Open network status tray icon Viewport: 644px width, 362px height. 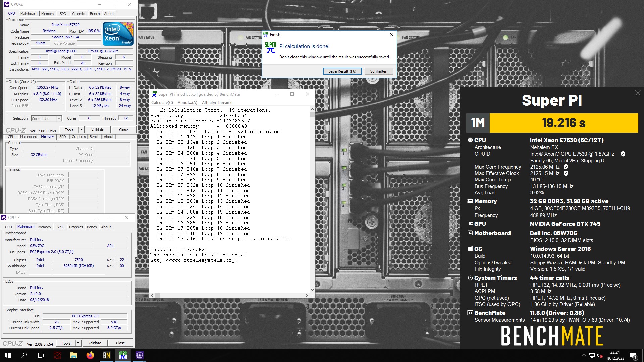[592, 355]
